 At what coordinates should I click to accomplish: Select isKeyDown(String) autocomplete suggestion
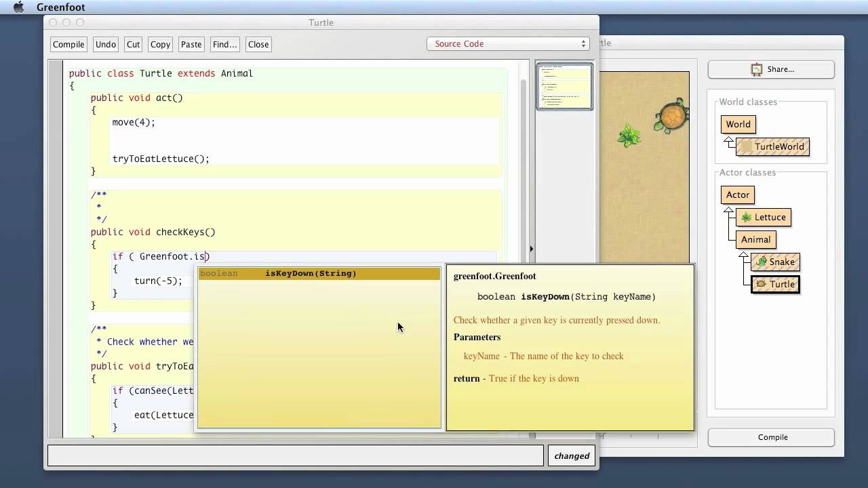(319, 273)
